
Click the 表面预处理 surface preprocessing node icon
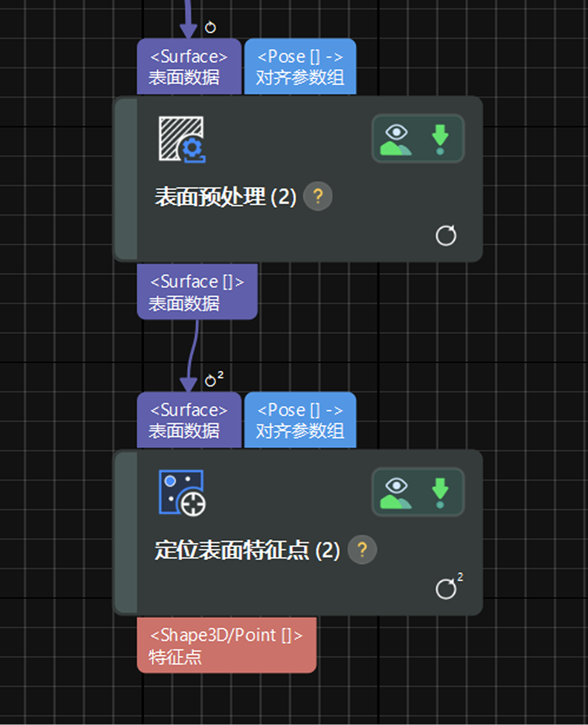pyautogui.click(x=182, y=139)
